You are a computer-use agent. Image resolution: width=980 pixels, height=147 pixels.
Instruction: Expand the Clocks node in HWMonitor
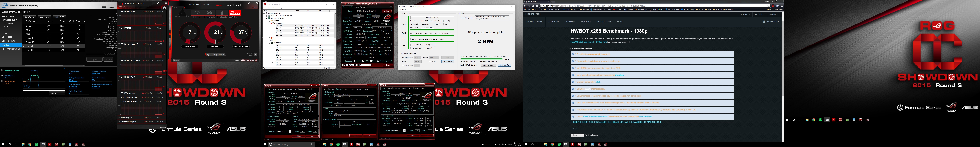click(269, 40)
